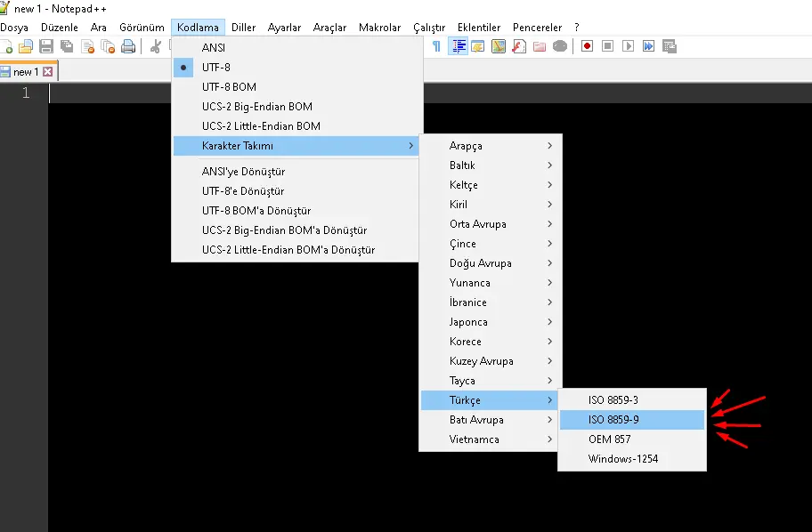The height and width of the screenshot is (532, 812).
Task: Expand the Baltık submenu
Action: coord(491,165)
